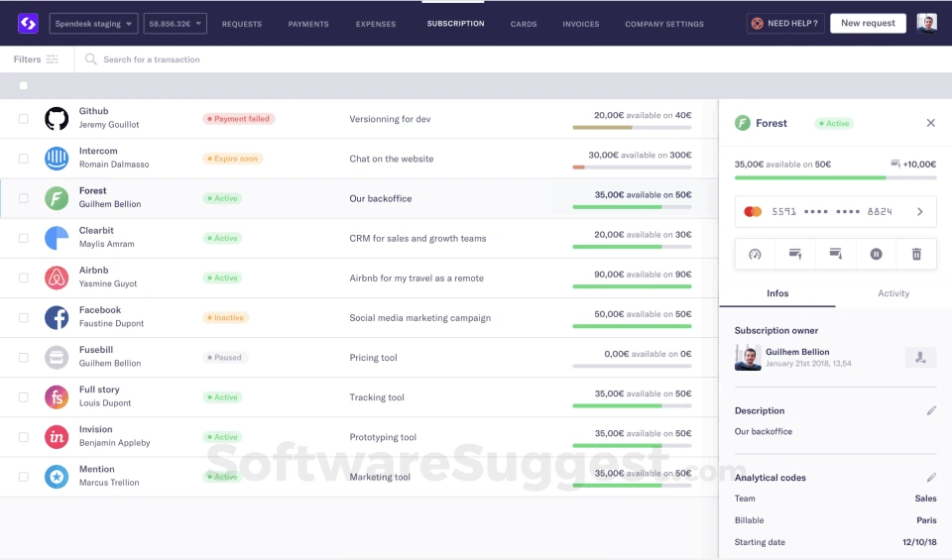Click the Full story logo icon
Viewport: 952px width, 560px height.
(57, 397)
